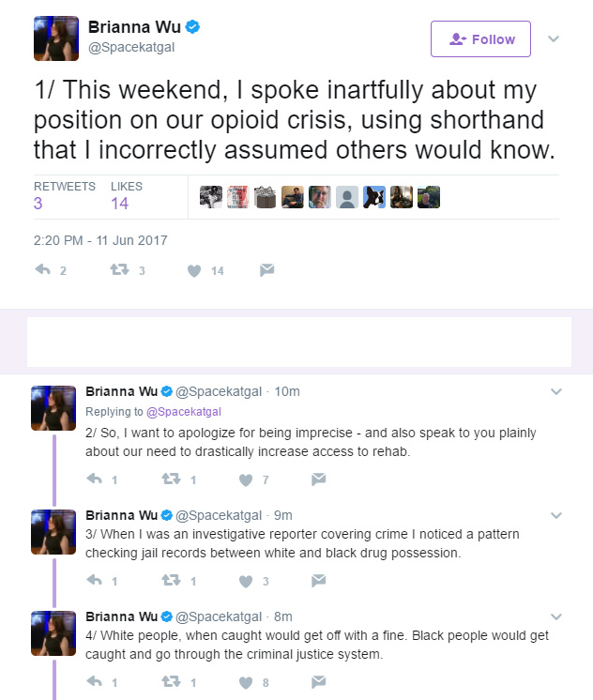The image size is (593, 700).
Task: Like the 4/ tweet with 8 likes
Action: [246, 682]
